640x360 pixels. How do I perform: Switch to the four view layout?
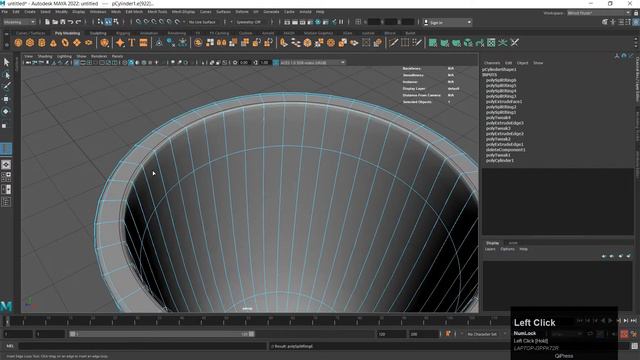6,177
